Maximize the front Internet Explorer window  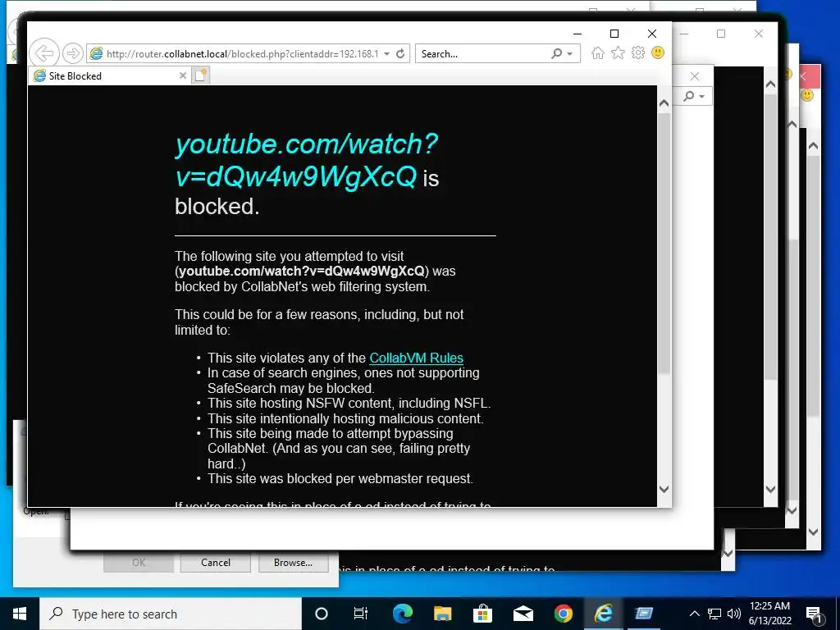coord(614,34)
